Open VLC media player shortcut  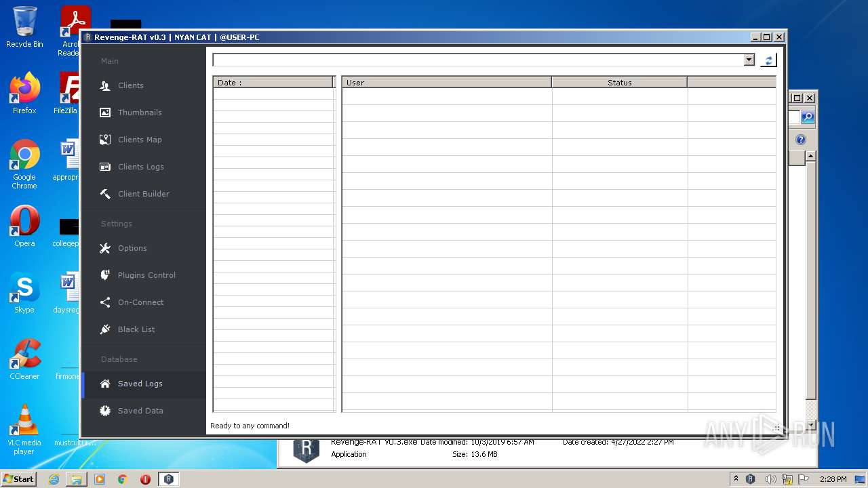coord(24,430)
